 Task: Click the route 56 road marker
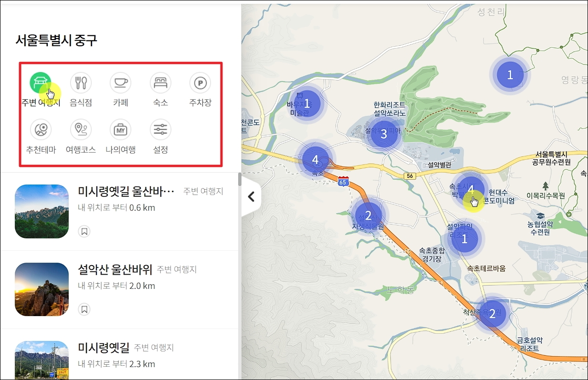coord(409,176)
